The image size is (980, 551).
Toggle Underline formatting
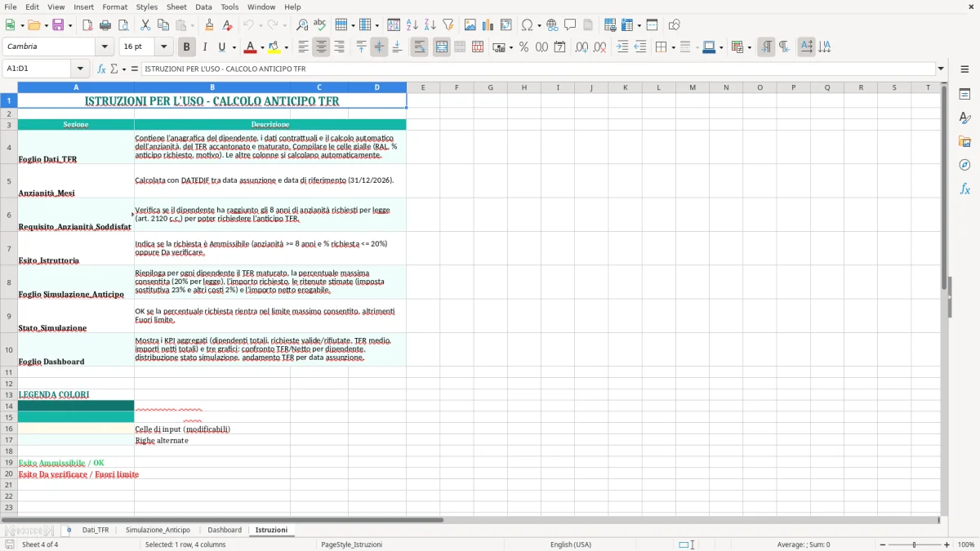pyautogui.click(x=222, y=47)
